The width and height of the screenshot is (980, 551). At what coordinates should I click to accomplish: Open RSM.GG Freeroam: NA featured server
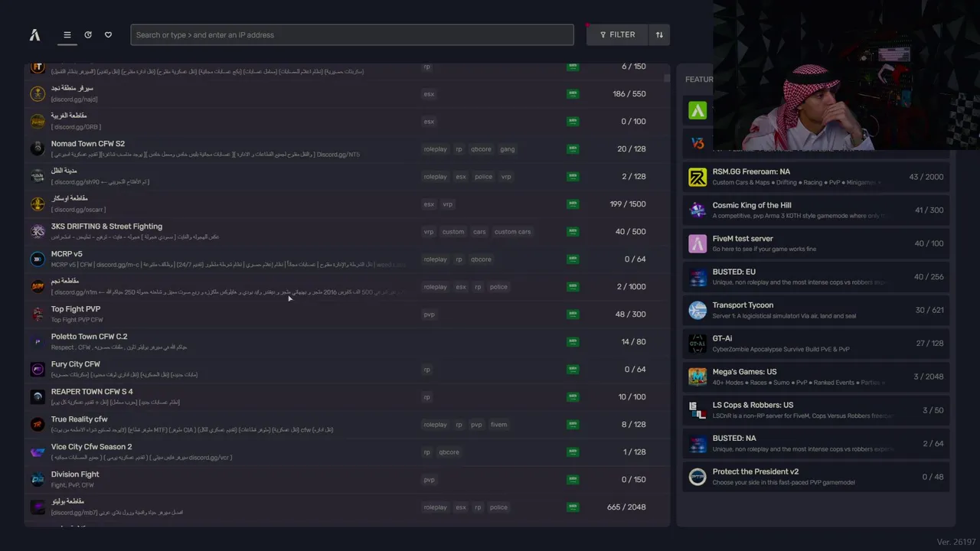816,177
